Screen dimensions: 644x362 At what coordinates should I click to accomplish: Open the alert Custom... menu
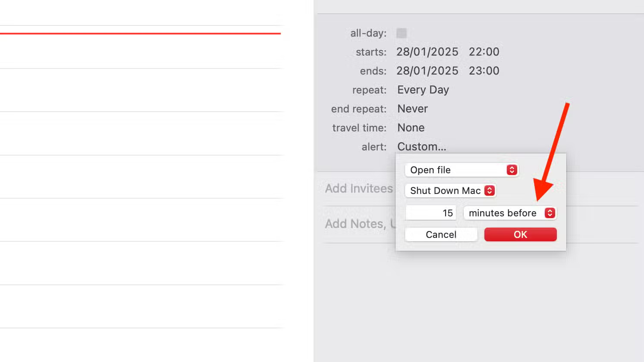click(x=421, y=147)
